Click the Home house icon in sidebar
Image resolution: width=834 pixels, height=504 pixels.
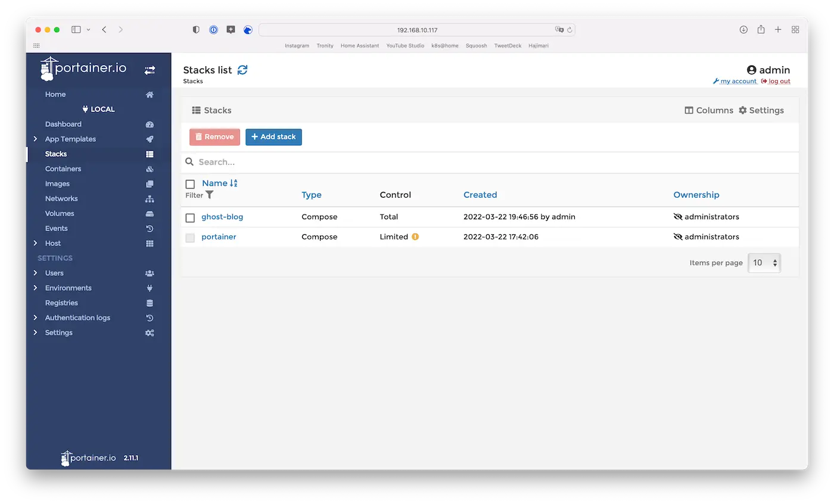pos(150,95)
